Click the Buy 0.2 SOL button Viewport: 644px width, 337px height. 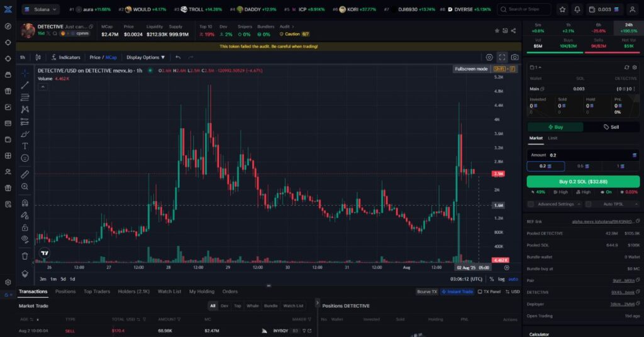(583, 182)
